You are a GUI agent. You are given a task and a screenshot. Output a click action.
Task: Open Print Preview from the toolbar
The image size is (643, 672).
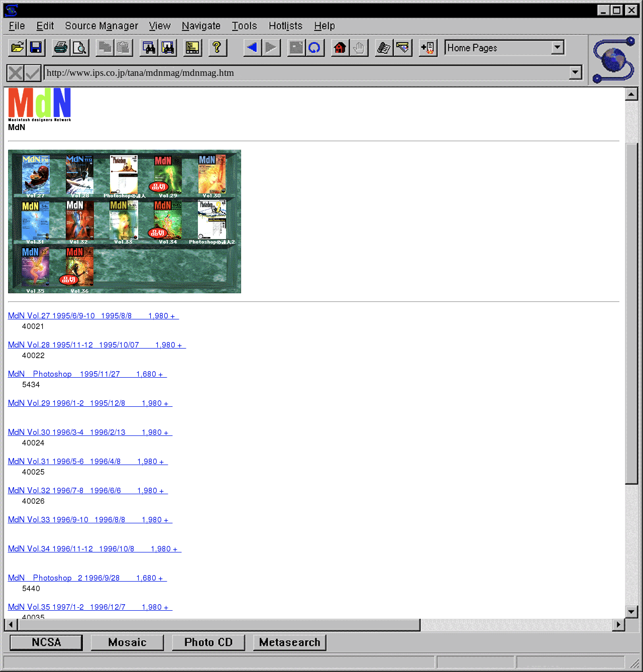point(80,48)
